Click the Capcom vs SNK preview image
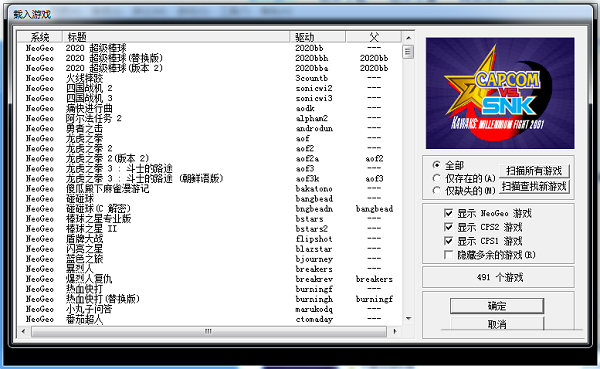 coord(500,93)
